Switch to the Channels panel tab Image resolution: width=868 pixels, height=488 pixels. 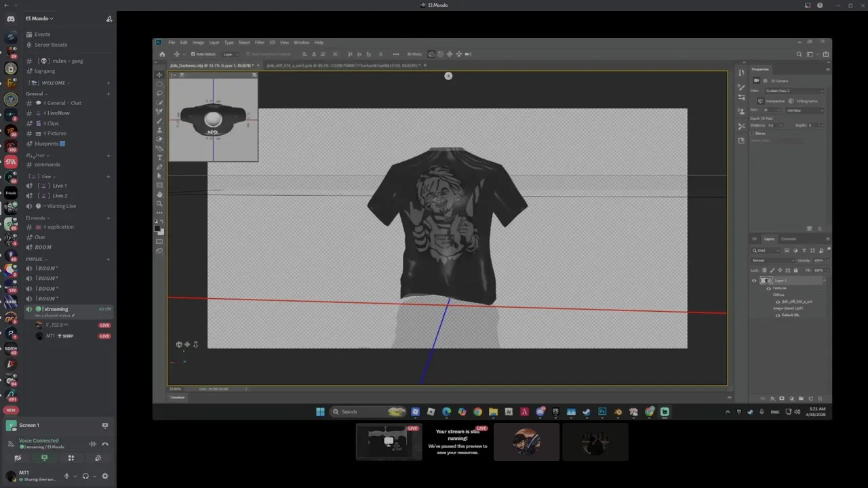789,239
